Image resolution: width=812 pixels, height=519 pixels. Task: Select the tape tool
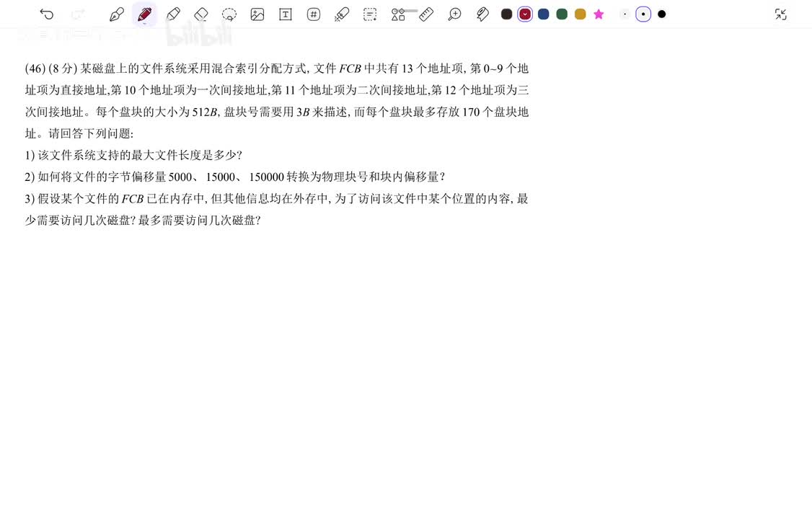click(482, 14)
